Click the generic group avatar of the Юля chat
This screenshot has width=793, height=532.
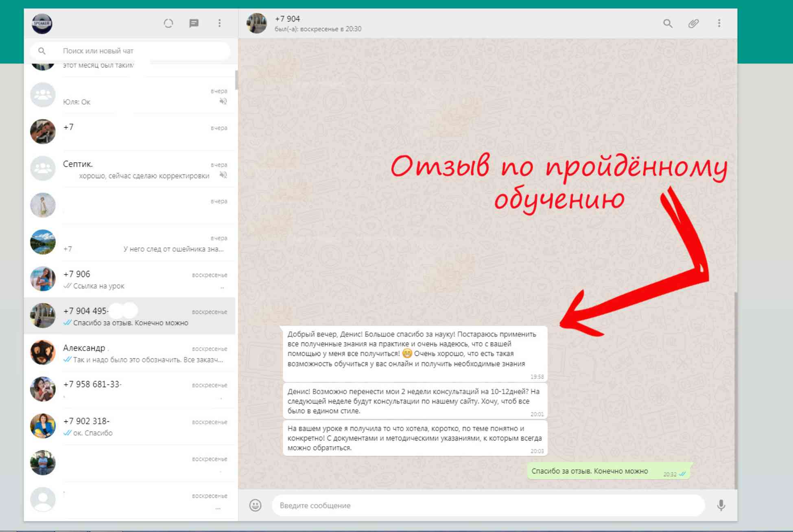pyautogui.click(x=43, y=95)
